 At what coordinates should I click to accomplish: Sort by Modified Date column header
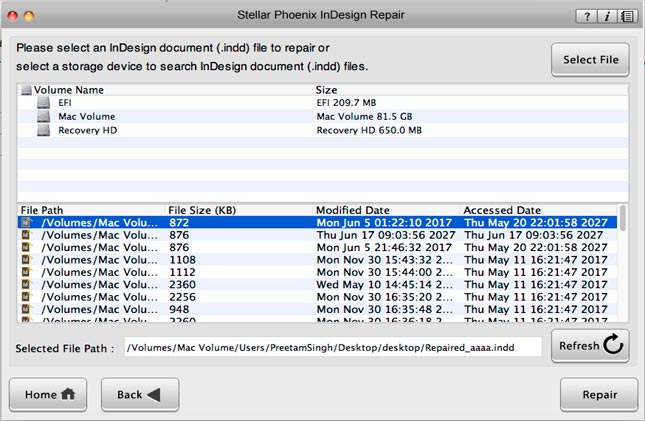tap(353, 210)
